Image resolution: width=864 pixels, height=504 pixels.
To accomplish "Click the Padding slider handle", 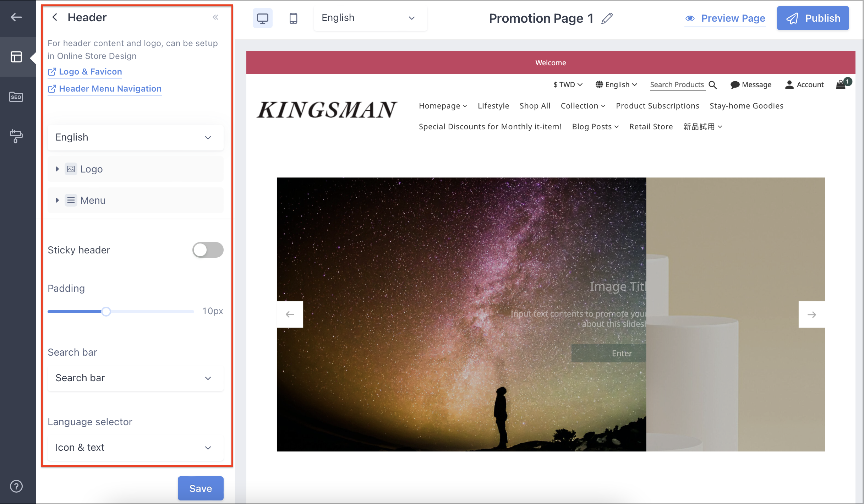I will click(106, 312).
